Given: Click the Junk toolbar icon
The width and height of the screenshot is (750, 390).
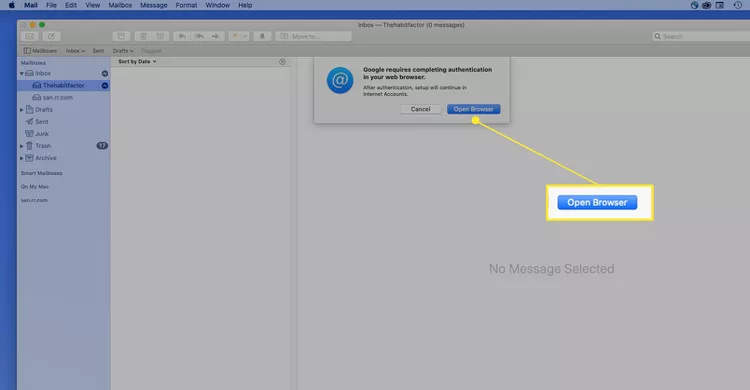Looking at the screenshot, I should 160,36.
